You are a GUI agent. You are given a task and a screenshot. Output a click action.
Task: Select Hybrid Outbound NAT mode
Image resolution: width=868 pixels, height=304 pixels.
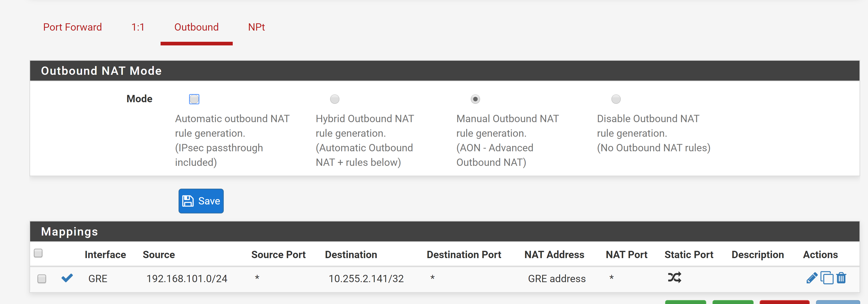pos(335,99)
